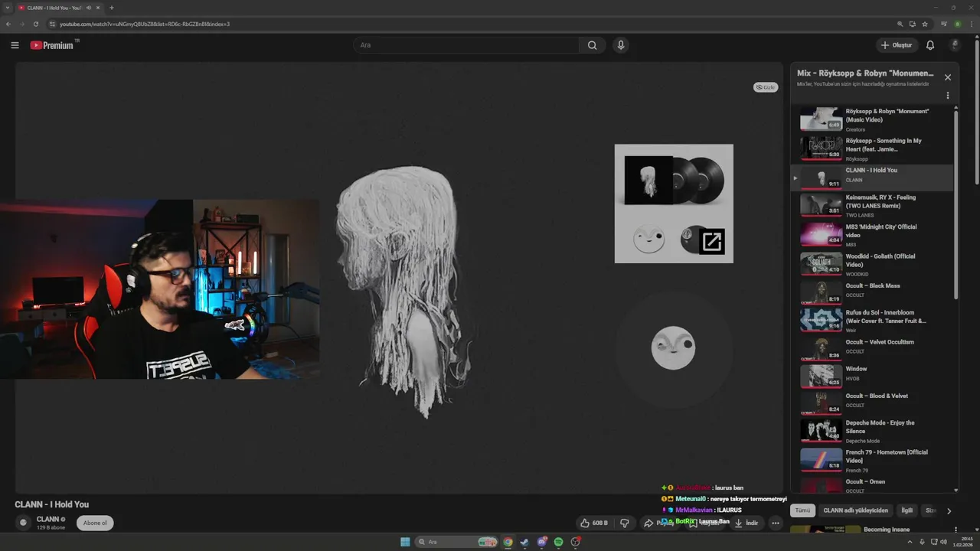Screen dimensions: 980x551
Task: Open Chrome from the taskbar
Action: pyautogui.click(x=508, y=542)
